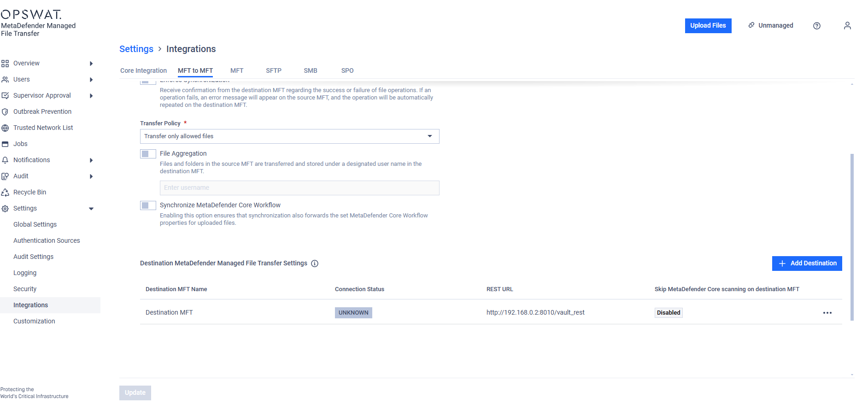Screen dimensions: 868x410
Task: Click the Destination MFT name cell
Action: click(169, 312)
